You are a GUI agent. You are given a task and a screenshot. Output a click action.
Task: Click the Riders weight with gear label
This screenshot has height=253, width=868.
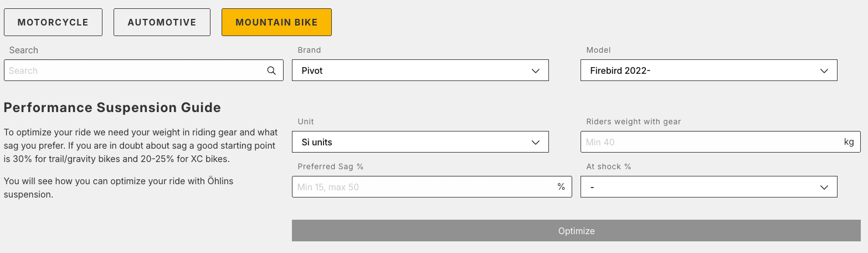click(633, 122)
